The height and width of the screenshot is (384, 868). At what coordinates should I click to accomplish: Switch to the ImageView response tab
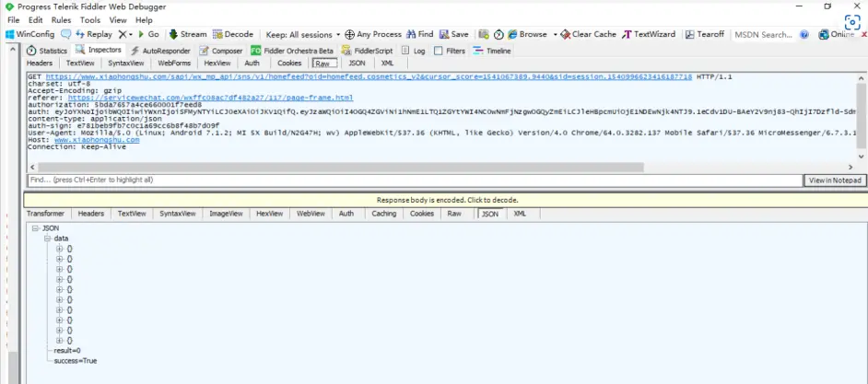(226, 214)
